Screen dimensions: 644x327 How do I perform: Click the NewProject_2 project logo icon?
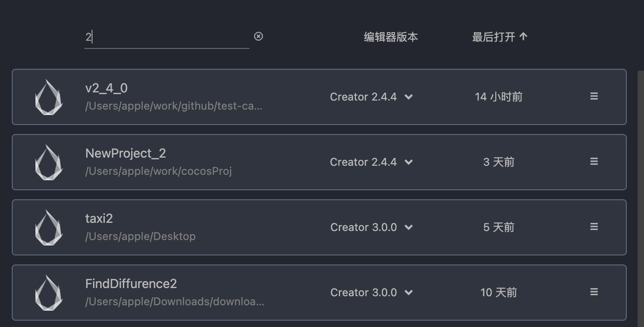click(x=49, y=162)
